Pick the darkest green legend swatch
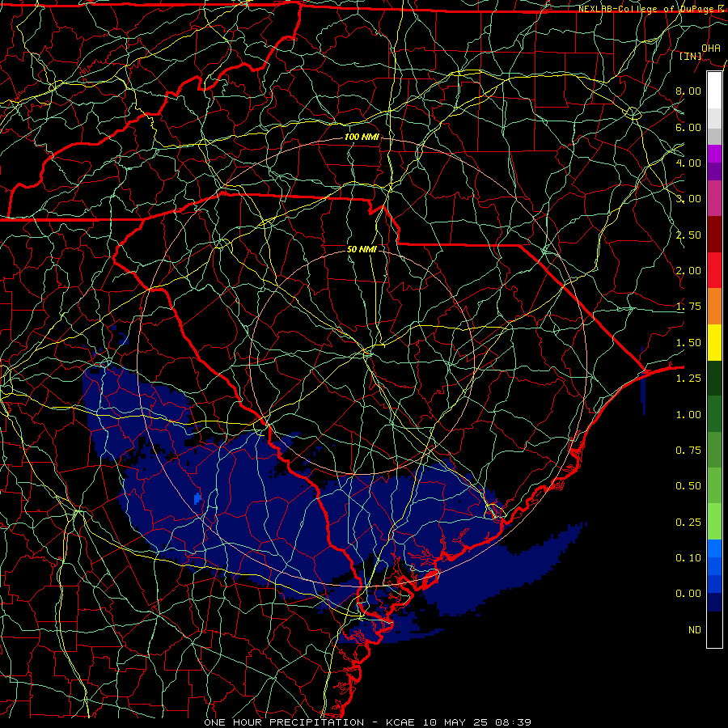This screenshot has width=728, height=728. (714, 378)
